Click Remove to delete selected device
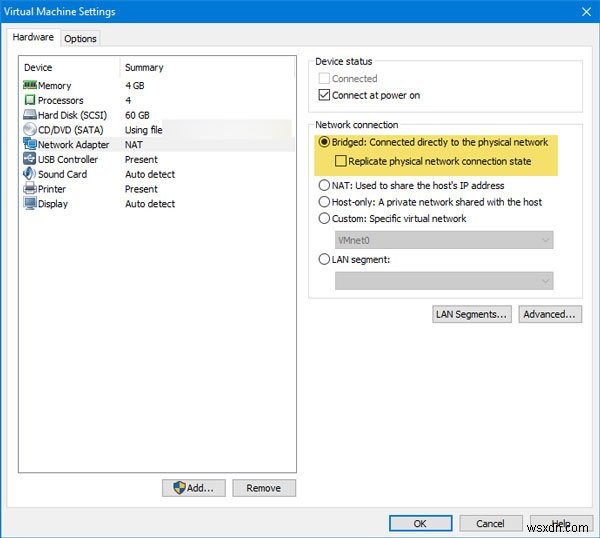The height and width of the screenshot is (538, 600). point(264,488)
